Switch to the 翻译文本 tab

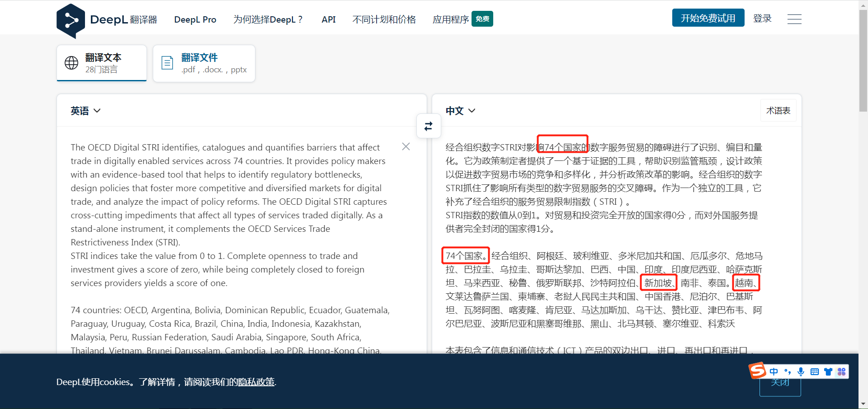[x=102, y=63]
